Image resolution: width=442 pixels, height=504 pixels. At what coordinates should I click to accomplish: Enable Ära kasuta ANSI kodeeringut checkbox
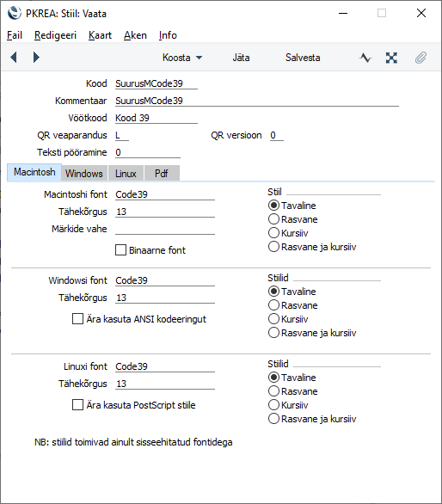coord(77,319)
